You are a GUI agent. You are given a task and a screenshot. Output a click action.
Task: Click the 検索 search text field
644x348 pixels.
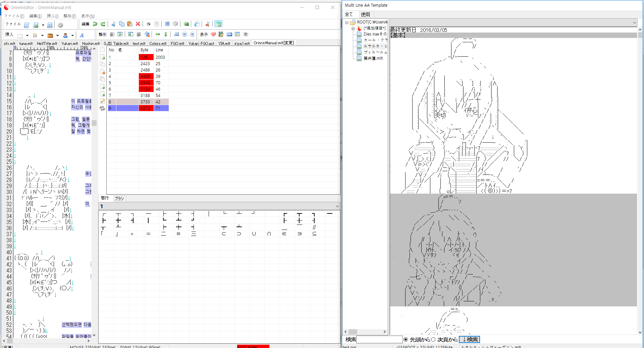(x=379, y=340)
